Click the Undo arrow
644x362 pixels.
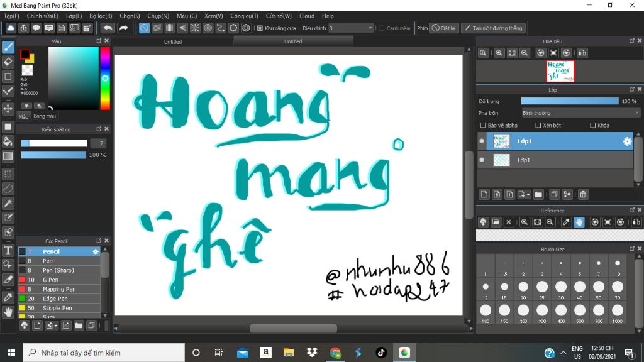coord(108,28)
